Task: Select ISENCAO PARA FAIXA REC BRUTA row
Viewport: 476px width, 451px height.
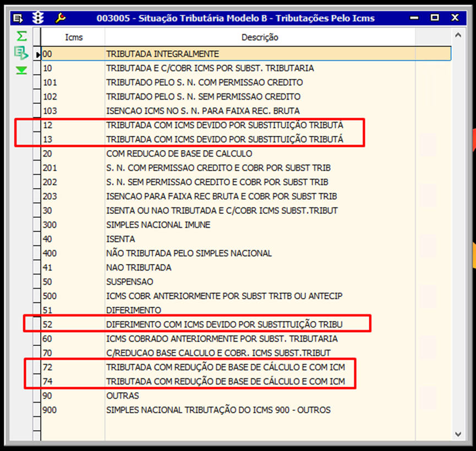Action: [246, 196]
